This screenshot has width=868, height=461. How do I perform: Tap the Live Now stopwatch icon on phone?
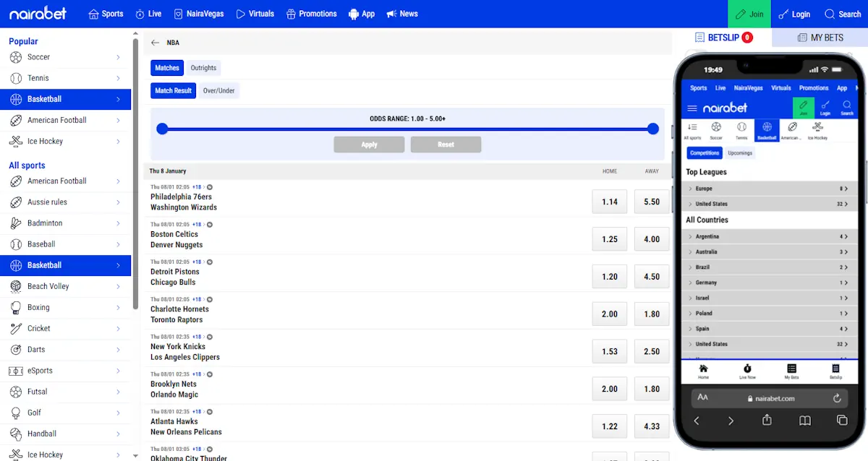pos(747,367)
